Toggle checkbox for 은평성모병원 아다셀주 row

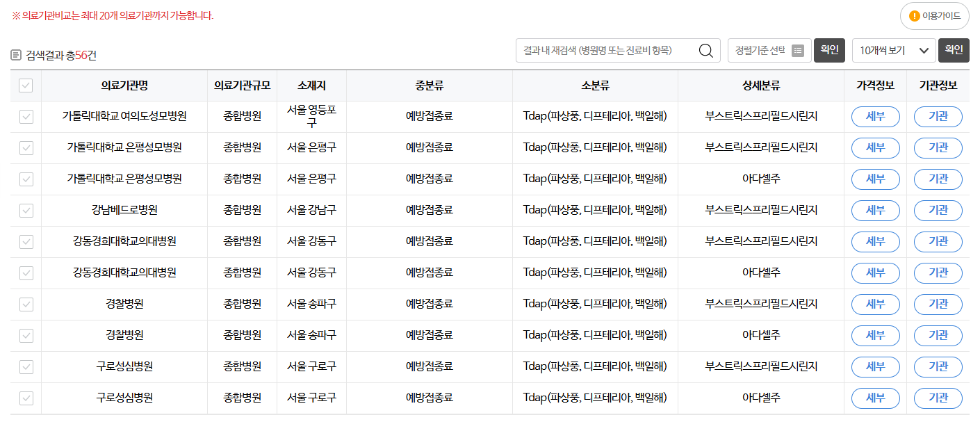tap(26, 179)
